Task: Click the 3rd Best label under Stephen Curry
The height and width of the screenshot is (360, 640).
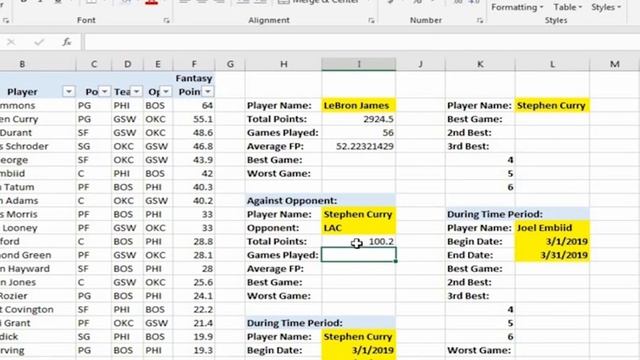Action: pyautogui.click(x=480, y=146)
